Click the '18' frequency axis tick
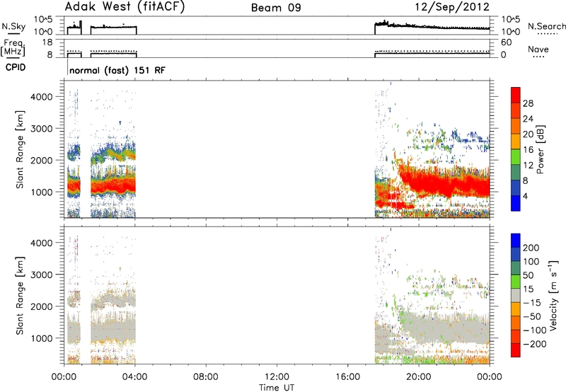Screen dimensions: 566x392 pos(47,42)
